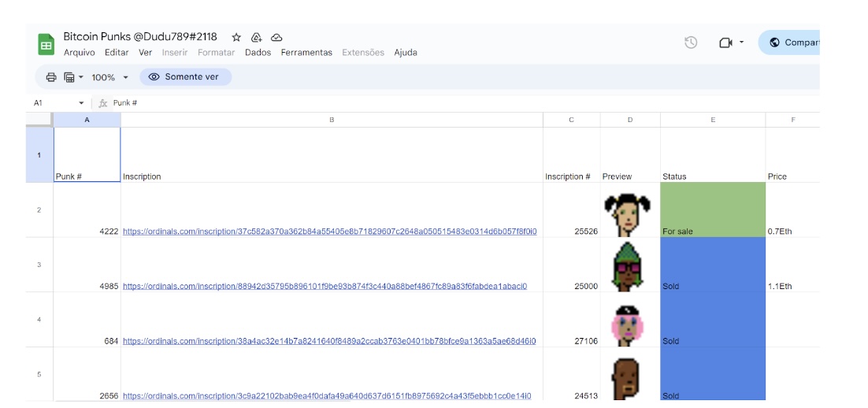Image resolution: width=868 pixels, height=408 pixels.
Task: Check the cloud document status icon
Action: pos(276,37)
